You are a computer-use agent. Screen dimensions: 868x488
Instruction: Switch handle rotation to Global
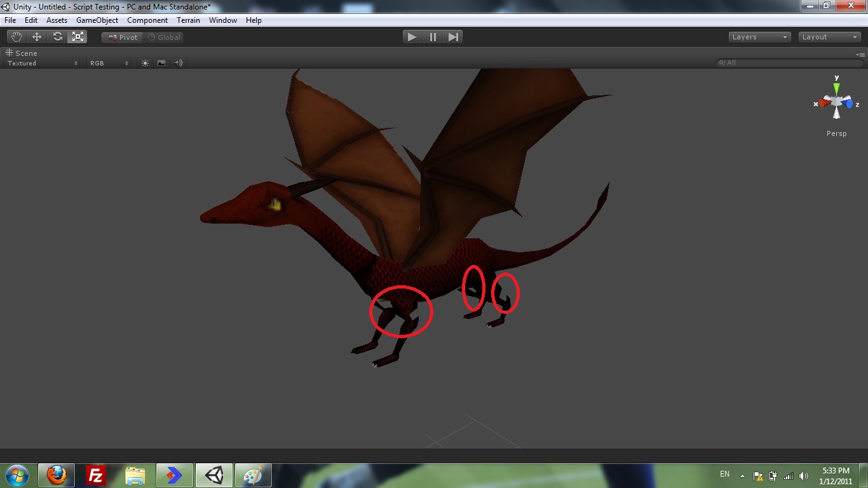(x=165, y=37)
